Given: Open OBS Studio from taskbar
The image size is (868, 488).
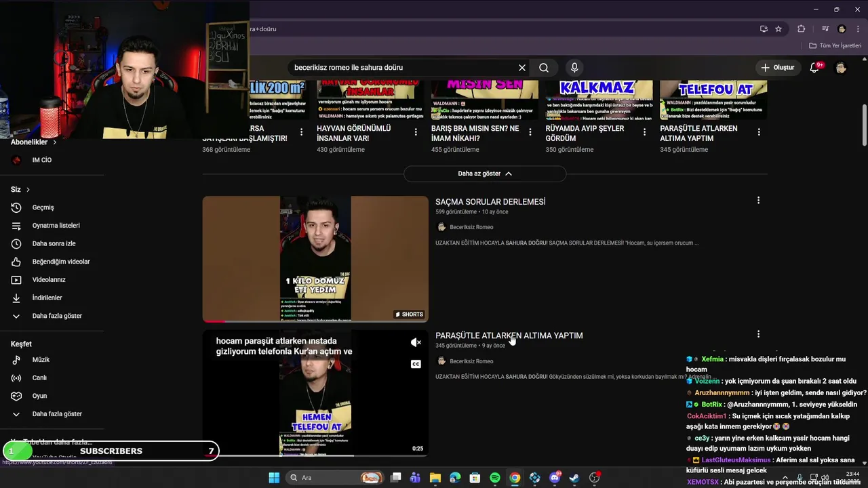Looking at the screenshot, I should click(x=595, y=478).
